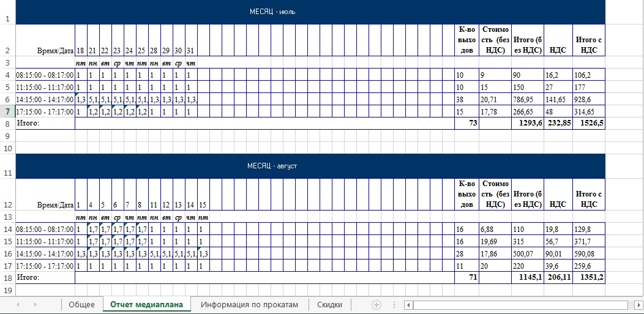This screenshot has height=314, width=644.
Task: Select cell with value 590,08
Action: [x=589, y=253]
